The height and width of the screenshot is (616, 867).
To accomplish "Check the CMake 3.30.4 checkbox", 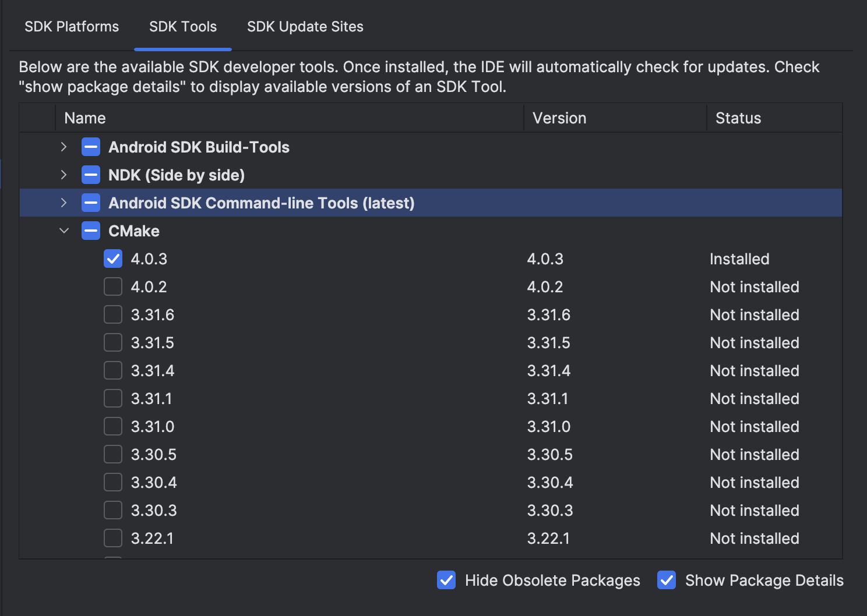I will click(113, 483).
